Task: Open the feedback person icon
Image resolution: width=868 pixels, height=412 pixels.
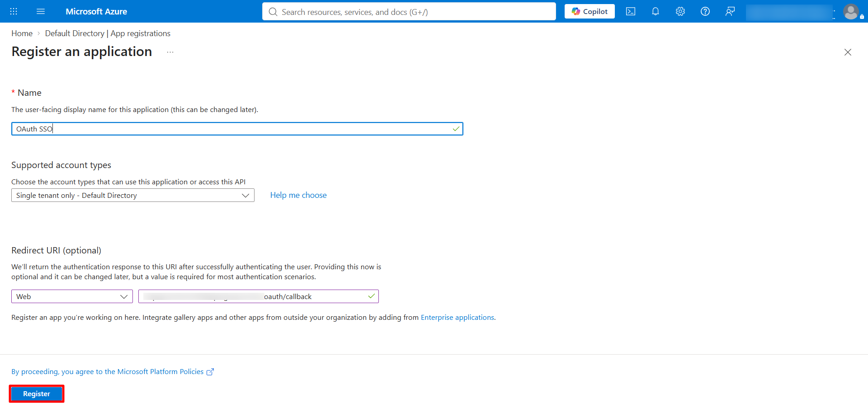Action: pyautogui.click(x=730, y=11)
